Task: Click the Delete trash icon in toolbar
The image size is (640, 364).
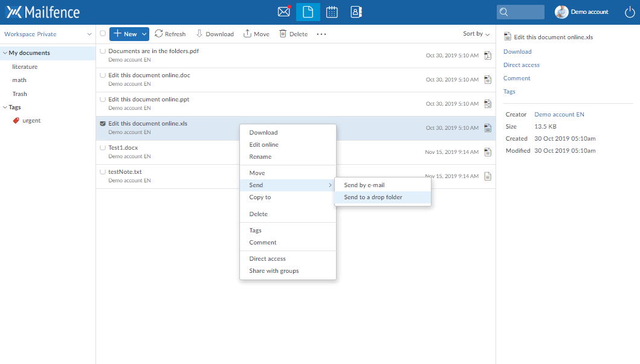Action: 283,34
